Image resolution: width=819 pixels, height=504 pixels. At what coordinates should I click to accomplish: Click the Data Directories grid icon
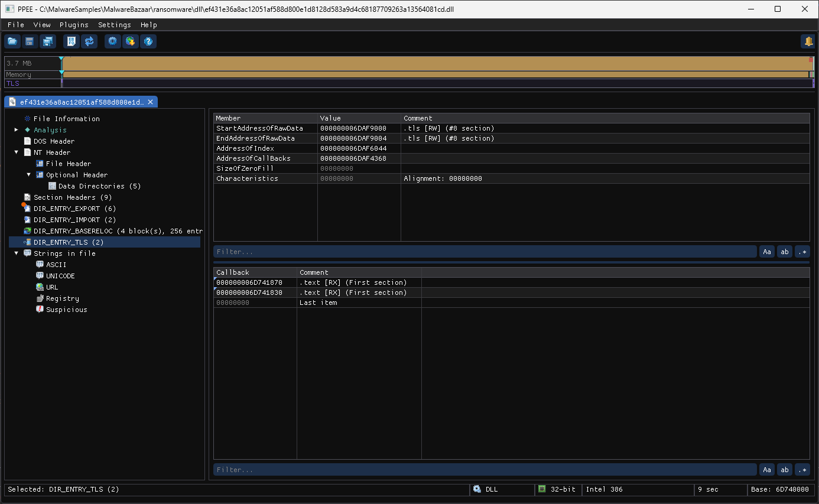click(52, 186)
